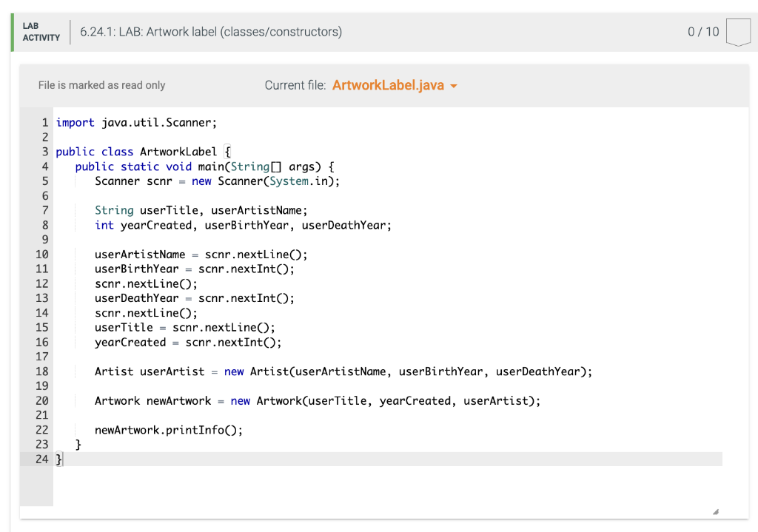Viewport: 758px width, 532px height.
Task: Click the 'File is marked as read only' notice
Action: 101,85
